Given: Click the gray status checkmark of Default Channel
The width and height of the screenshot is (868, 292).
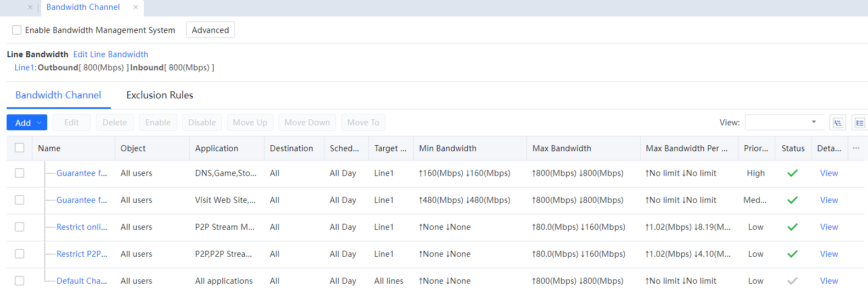Looking at the screenshot, I should [792, 281].
